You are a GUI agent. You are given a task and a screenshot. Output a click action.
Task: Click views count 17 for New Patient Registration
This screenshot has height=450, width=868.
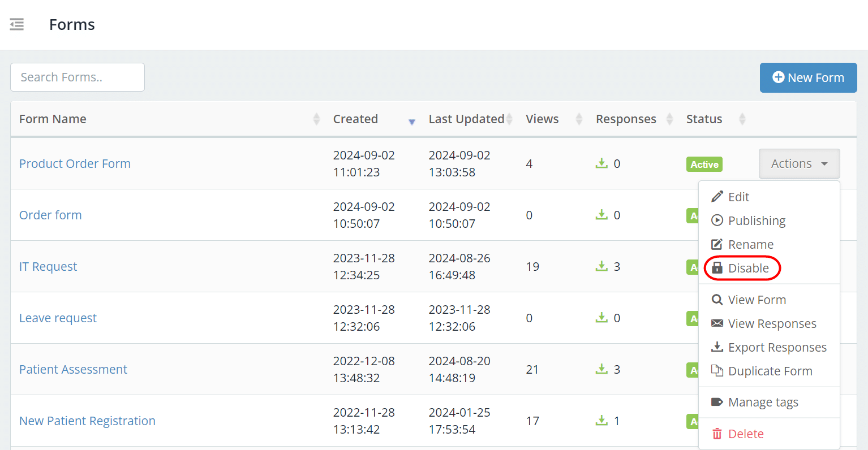coord(532,421)
